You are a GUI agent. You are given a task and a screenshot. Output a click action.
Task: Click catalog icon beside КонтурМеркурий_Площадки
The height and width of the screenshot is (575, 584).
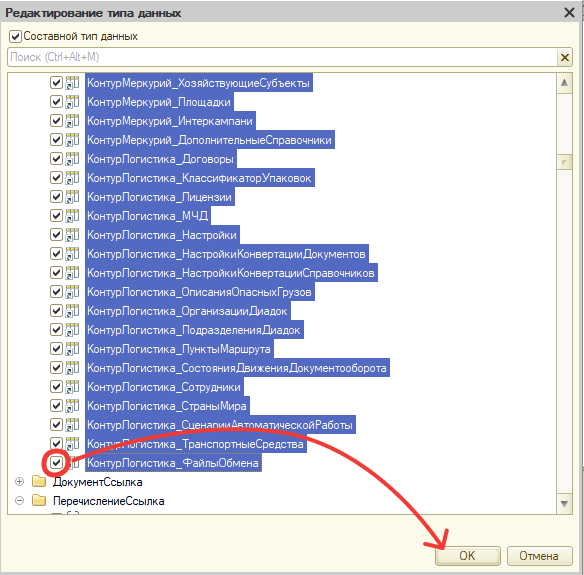click(x=73, y=102)
